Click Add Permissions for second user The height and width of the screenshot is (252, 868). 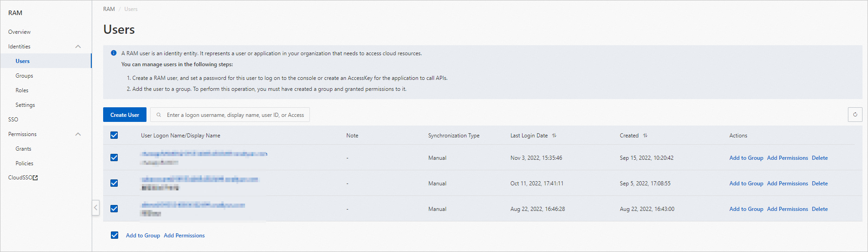click(787, 184)
